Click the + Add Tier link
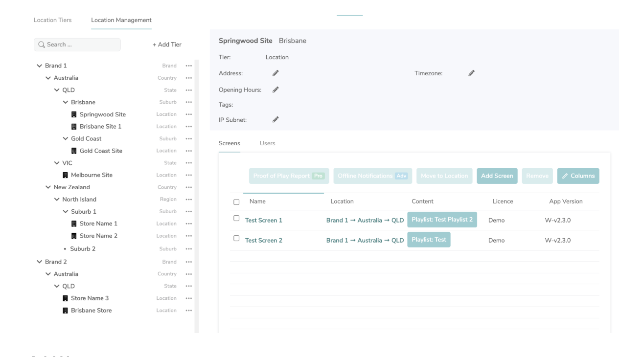This screenshot has width=644, height=357. (167, 45)
